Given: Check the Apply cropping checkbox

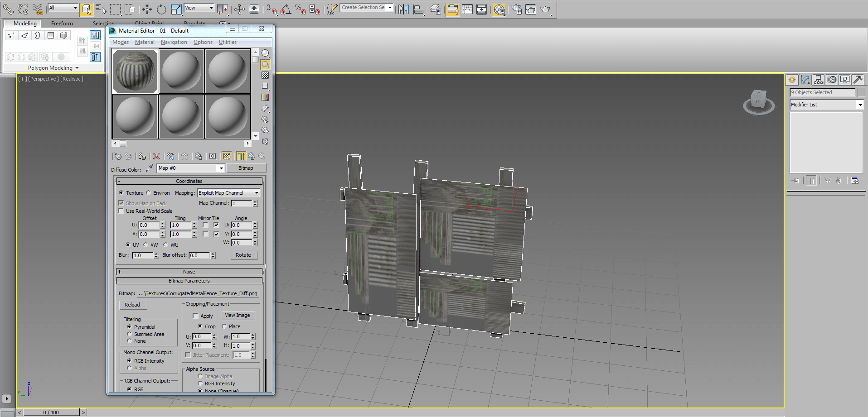Looking at the screenshot, I should coord(196,316).
